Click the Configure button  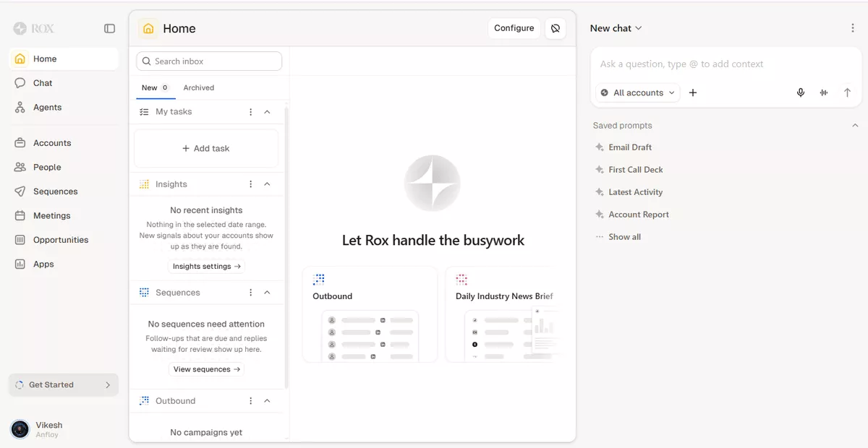coord(514,28)
